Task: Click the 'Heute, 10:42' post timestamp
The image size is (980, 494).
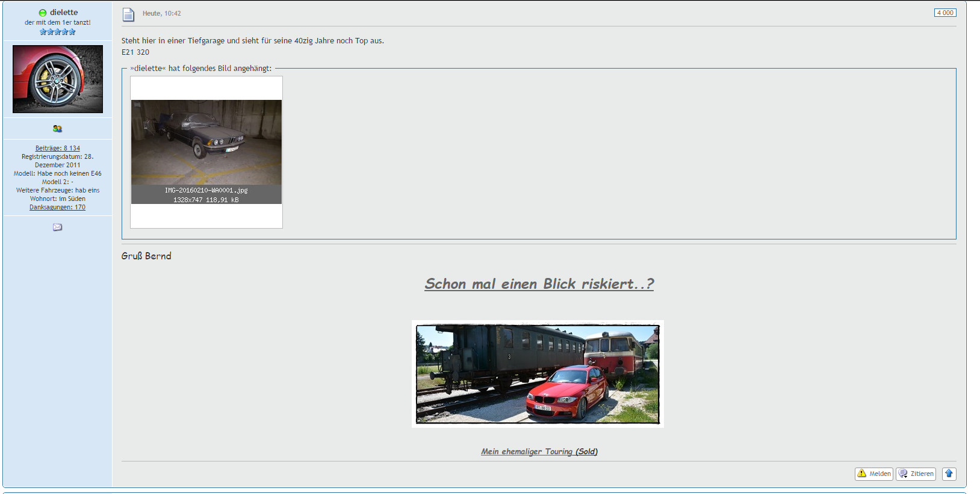Action: point(162,13)
